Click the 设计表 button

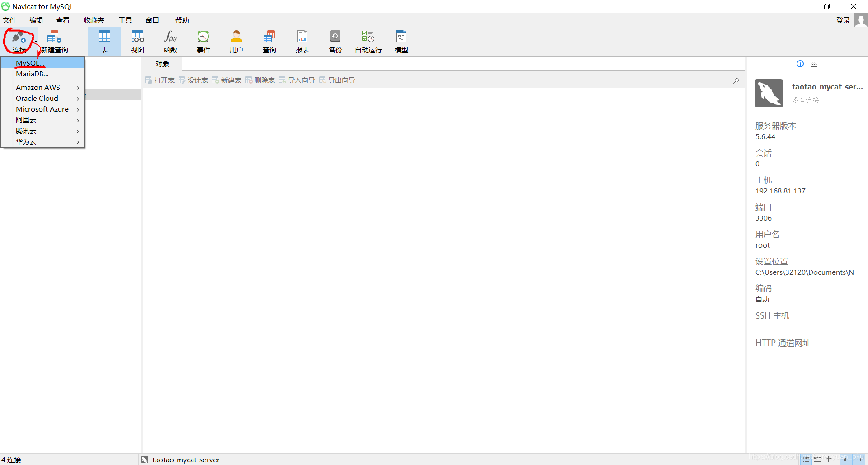193,80
